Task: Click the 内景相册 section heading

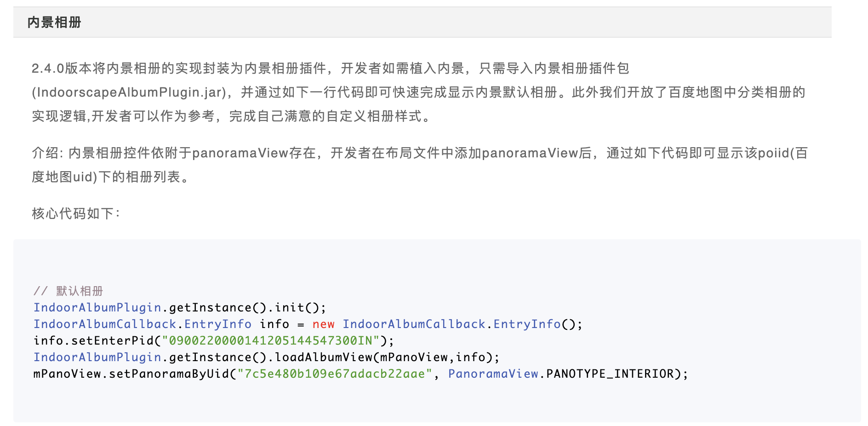Action: click(x=54, y=22)
